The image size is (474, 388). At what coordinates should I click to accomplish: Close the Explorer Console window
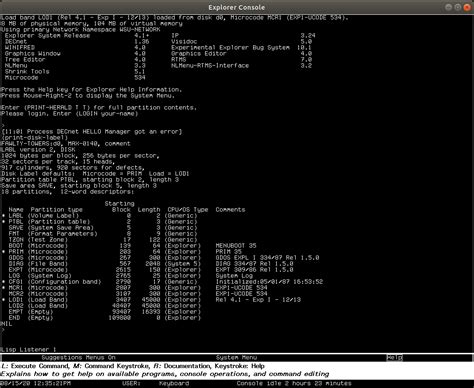coord(467,7)
